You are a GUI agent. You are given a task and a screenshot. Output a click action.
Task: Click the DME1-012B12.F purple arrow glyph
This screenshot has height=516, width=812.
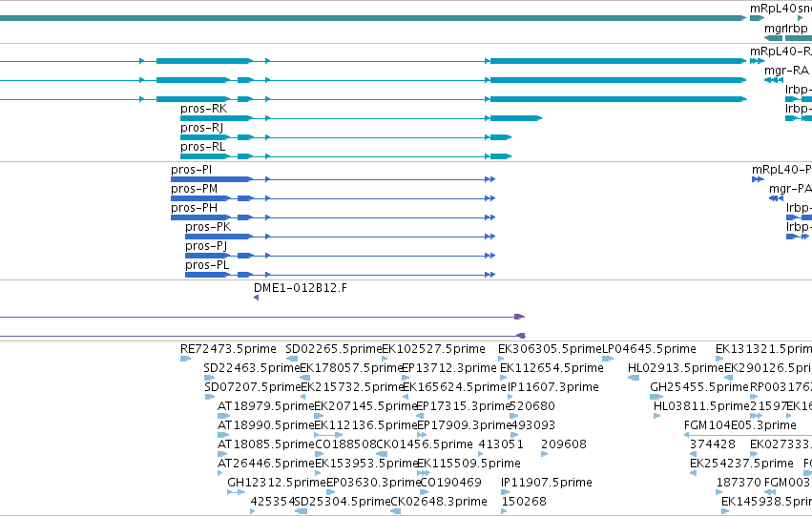click(x=257, y=298)
